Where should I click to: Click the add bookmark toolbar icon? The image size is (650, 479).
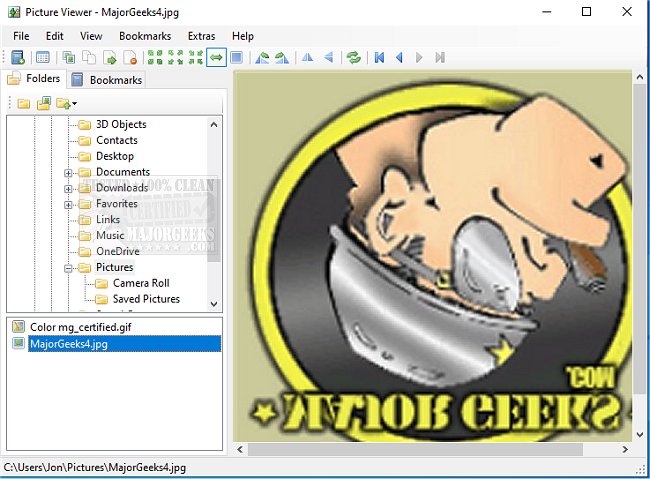click(18, 57)
